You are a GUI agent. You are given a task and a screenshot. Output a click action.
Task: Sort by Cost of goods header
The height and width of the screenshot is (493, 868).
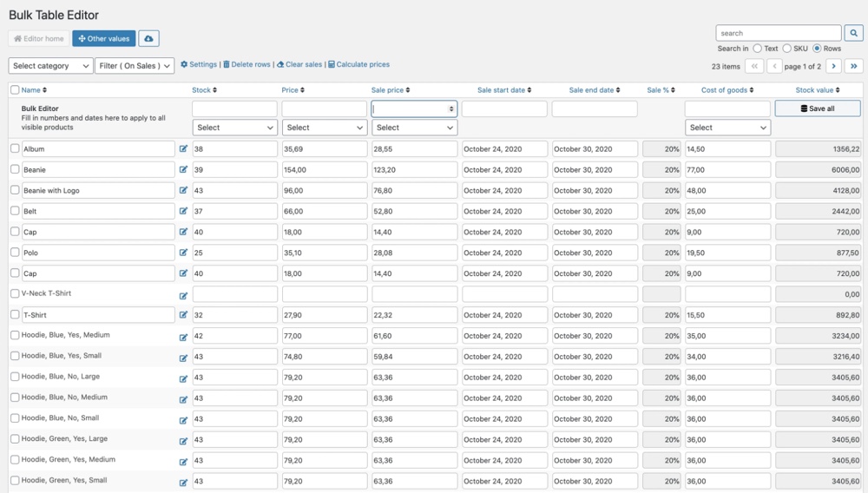[x=727, y=89]
